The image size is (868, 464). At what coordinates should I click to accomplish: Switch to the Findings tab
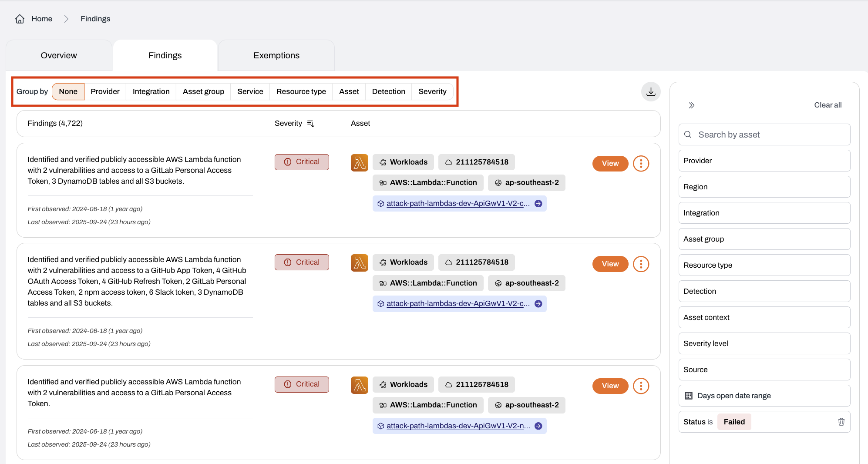pyautogui.click(x=165, y=55)
